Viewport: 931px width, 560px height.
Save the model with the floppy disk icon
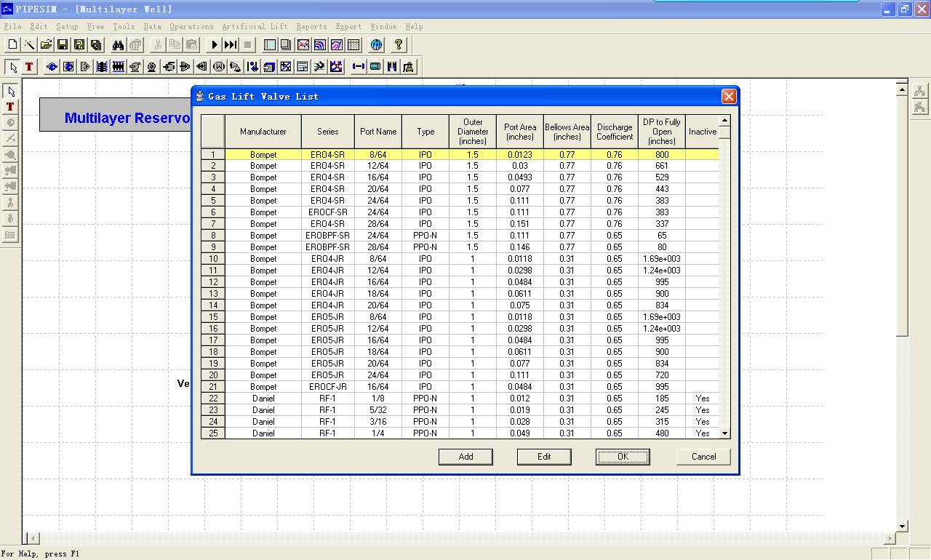[63, 45]
